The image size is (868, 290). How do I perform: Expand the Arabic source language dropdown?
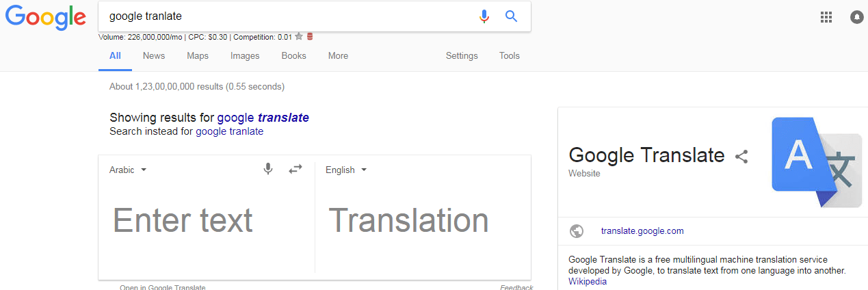point(128,170)
